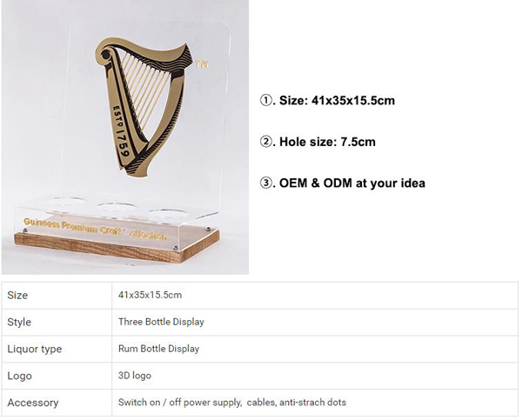522x420 pixels.
Task: Click the Size: 41x35x15.5cm text
Action: (337, 100)
